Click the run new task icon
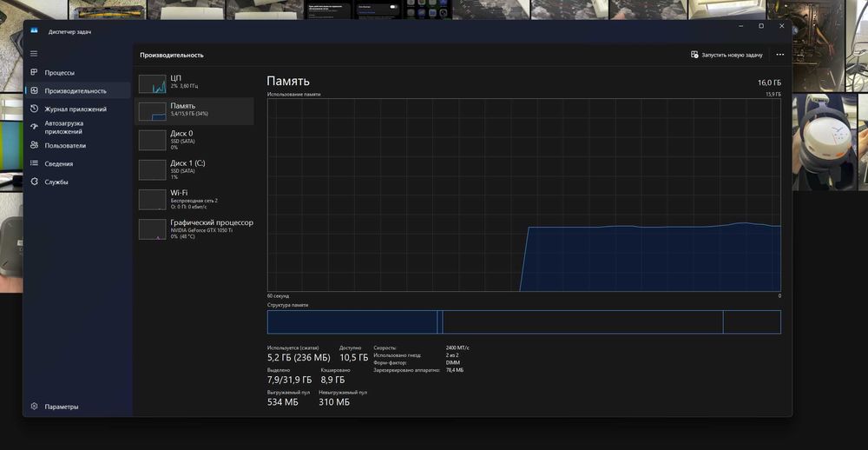Viewport: 868px width, 450px height. tap(694, 55)
